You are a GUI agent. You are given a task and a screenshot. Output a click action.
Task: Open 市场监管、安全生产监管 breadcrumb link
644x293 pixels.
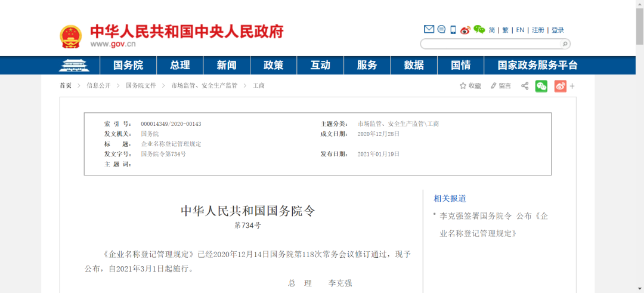pos(205,86)
